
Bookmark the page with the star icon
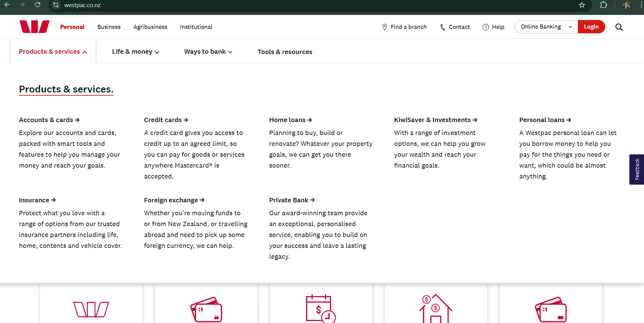[x=582, y=5]
